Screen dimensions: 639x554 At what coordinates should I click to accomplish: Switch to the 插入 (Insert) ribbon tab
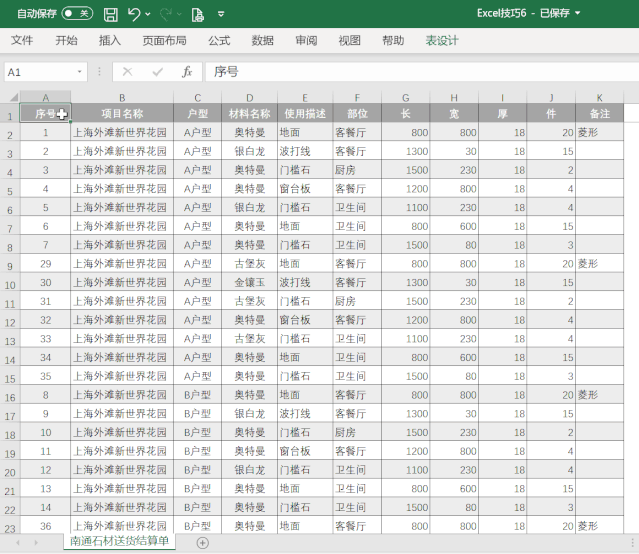point(110,41)
